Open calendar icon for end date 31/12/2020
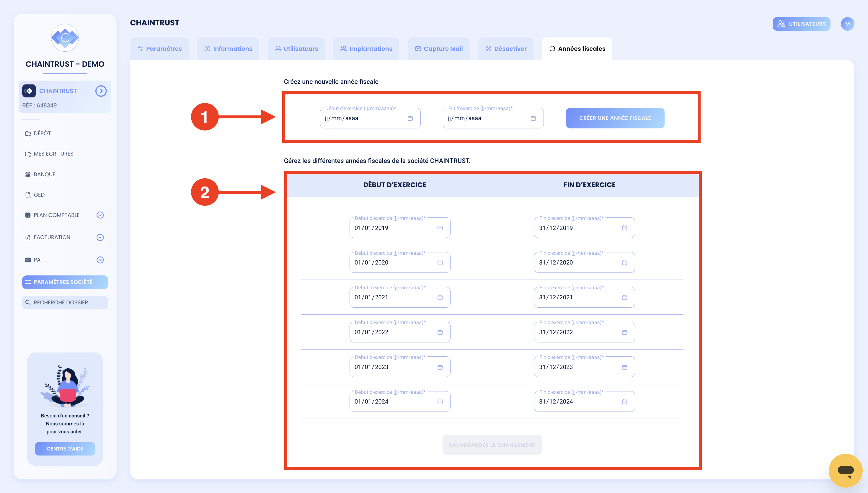 tap(624, 263)
